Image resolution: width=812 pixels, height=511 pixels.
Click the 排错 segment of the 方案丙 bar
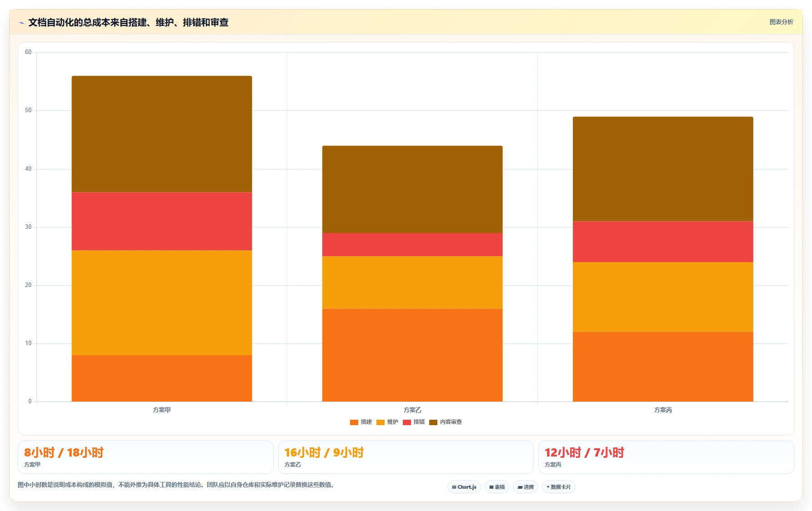click(663, 242)
